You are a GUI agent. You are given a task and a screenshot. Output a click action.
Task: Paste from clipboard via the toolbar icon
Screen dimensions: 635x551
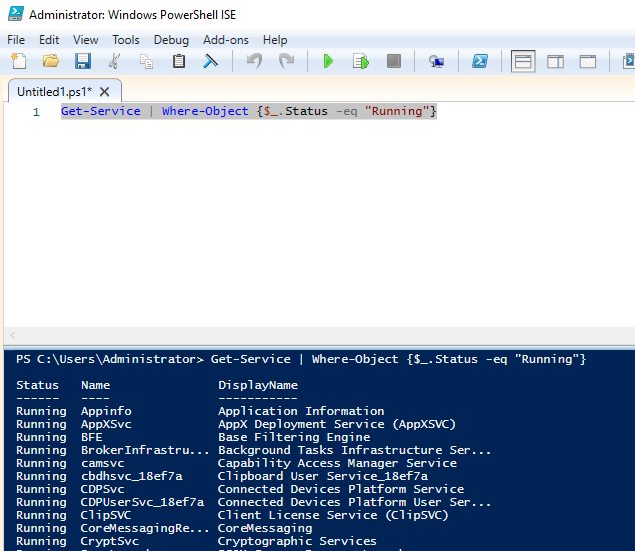coord(179,62)
